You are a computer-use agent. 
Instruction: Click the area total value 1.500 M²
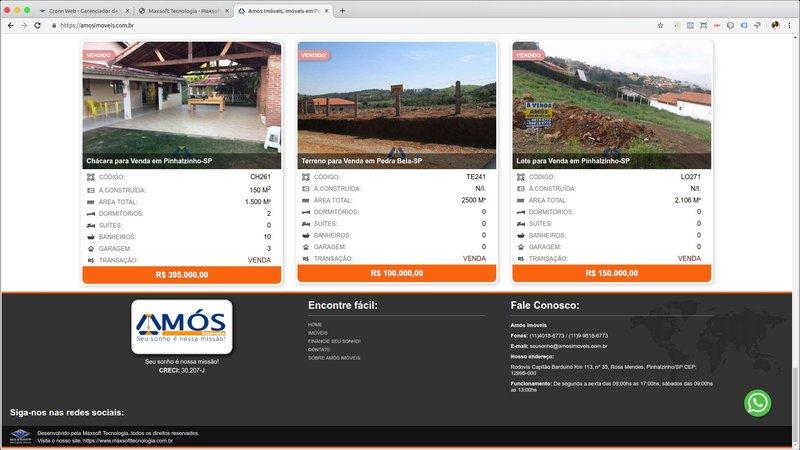point(258,202)
